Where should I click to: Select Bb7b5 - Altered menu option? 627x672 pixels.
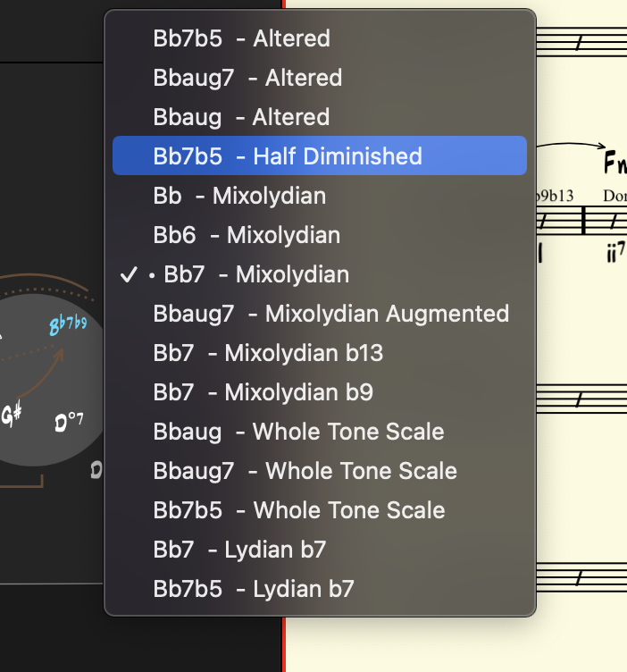(x=241, y=38)
